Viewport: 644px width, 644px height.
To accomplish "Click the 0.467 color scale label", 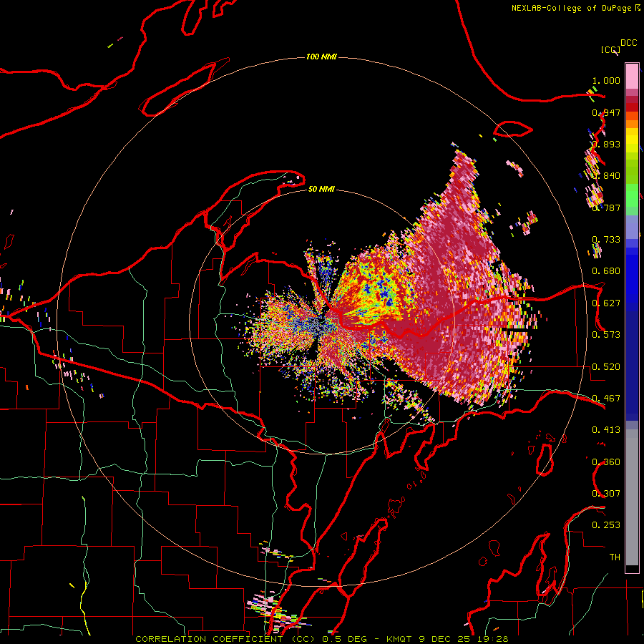I will [606, 399].
